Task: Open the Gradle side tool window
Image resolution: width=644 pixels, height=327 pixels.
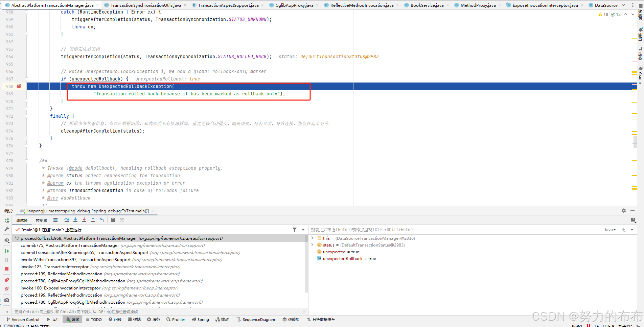Action: (x=640, y=75)
